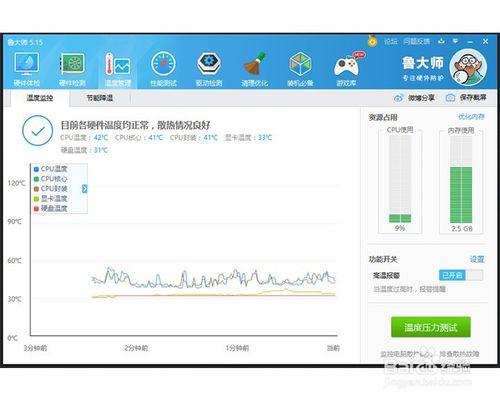Click the temperature-normal checkmark circle icon
The image size is (500, 400).
coord(38,131)
